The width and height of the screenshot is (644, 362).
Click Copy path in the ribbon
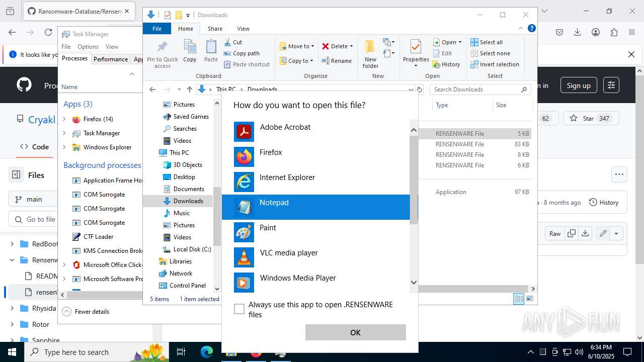[x=242, y=53]
